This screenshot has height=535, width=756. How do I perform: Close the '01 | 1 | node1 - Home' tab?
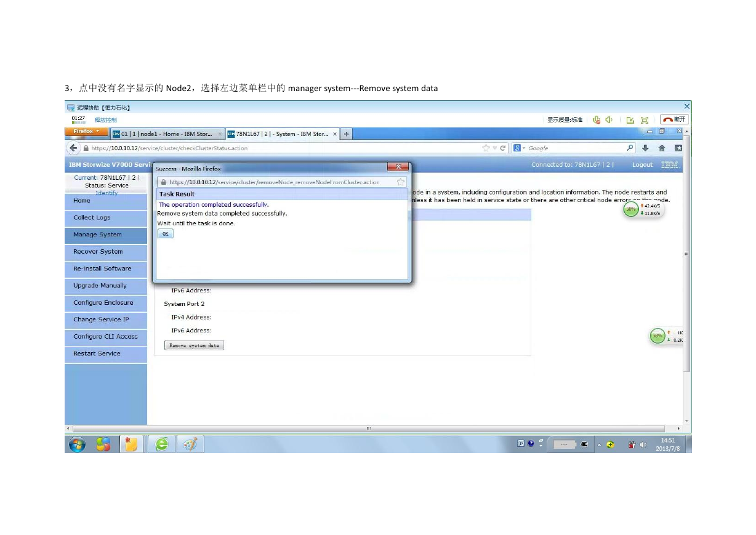pyautogui.click(x=220, y=134)
